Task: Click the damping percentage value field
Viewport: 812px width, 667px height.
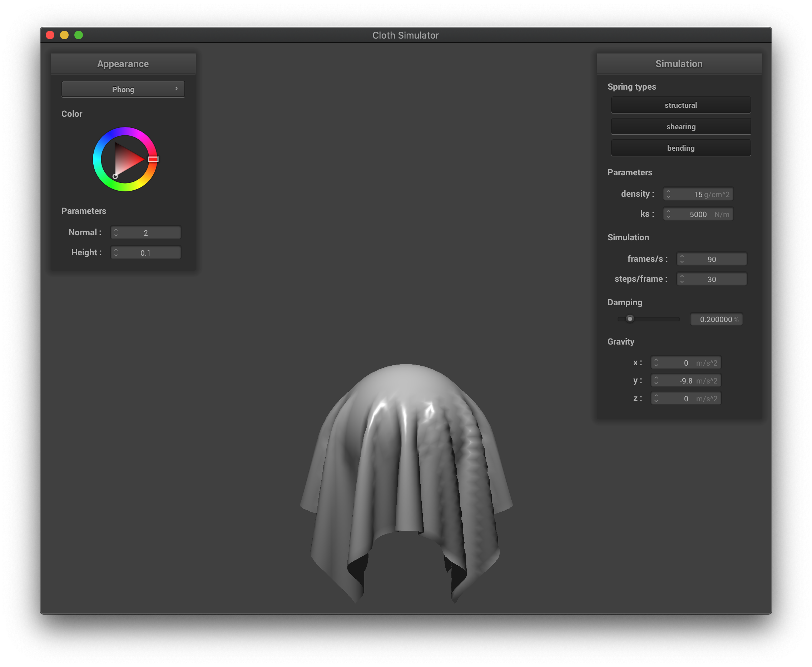Action: point(716,319)
